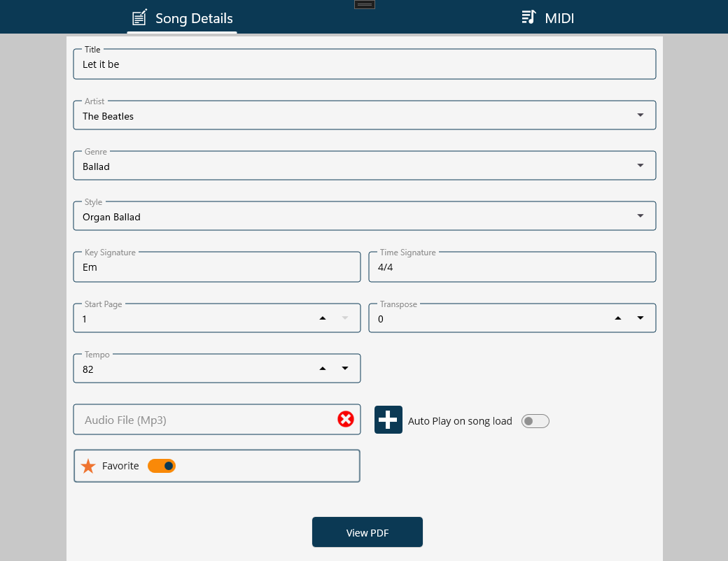
Task: Increase Start Page with up arrow
Action: tap(323, 318)
